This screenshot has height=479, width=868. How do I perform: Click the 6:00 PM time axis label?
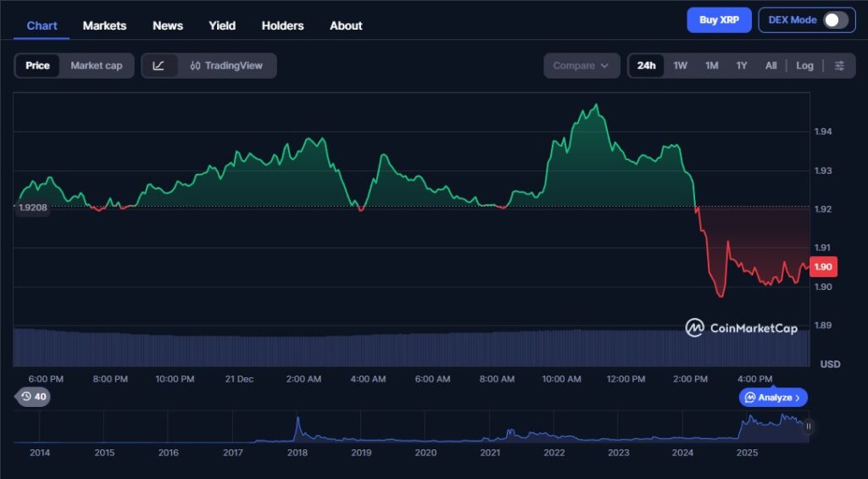point(46,379)
